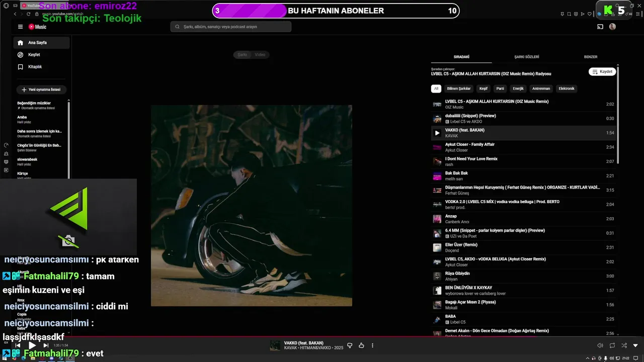Open the Windows Start menu

[5, 358]
